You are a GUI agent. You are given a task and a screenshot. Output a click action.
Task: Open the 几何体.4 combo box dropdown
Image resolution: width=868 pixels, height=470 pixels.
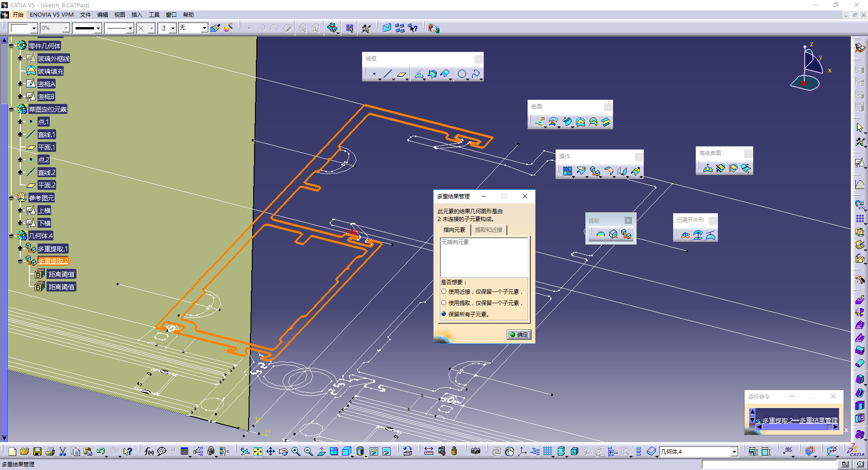[x=734, y=451]
